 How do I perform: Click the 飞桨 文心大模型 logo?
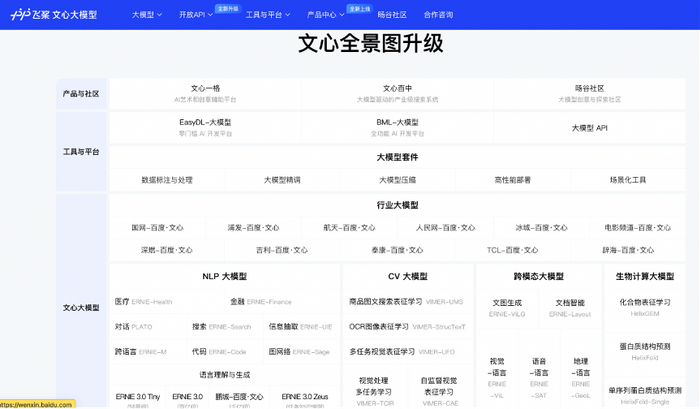(x=54, y=15)
